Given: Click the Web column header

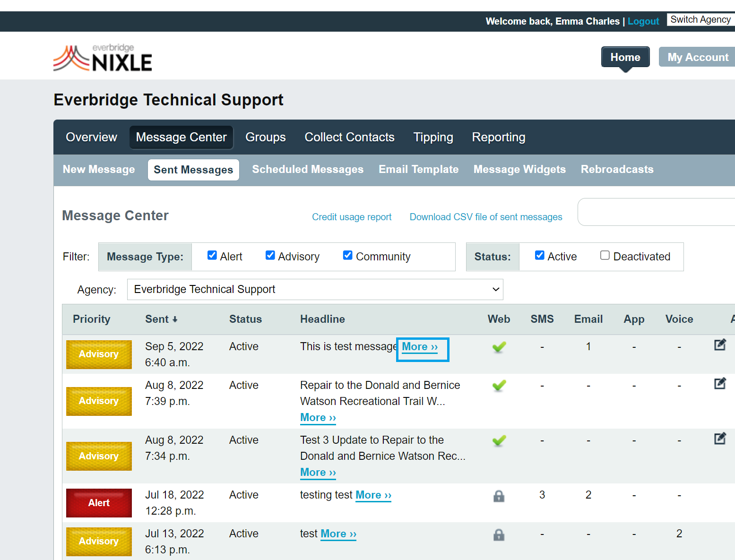Looking at the screenshot, I should pos(499,319).
